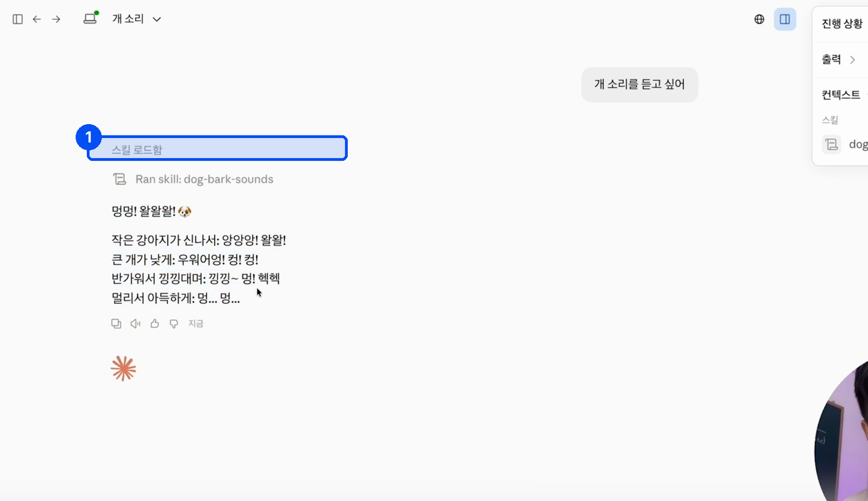Open the 진행 상황 section
This screenshot has width=868, height=501.
point(841,24)
